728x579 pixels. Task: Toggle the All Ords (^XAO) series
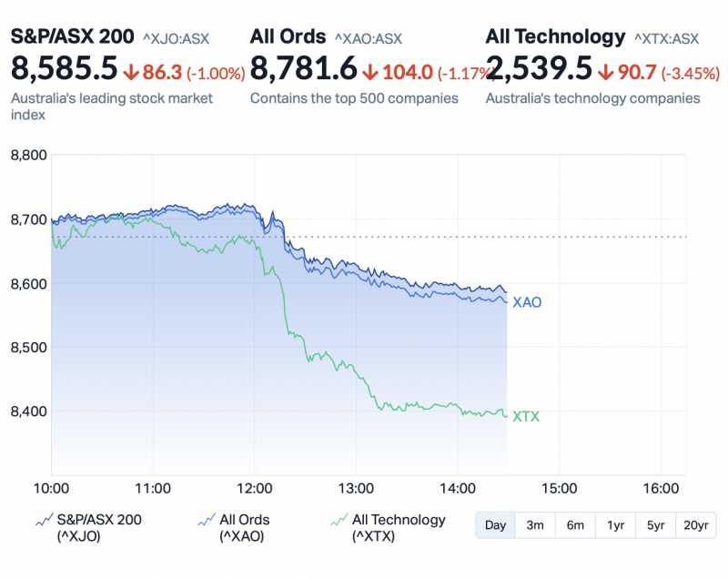[x=244, y=528]
